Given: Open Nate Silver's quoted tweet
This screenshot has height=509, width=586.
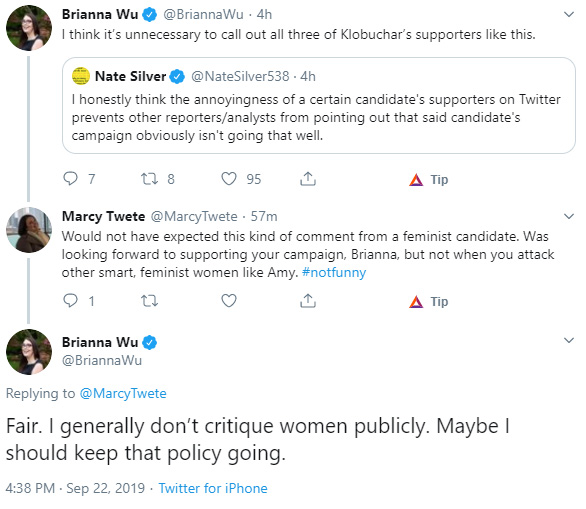Looking at the screenshot, I should pyautogui.click(x=319, y=105).
